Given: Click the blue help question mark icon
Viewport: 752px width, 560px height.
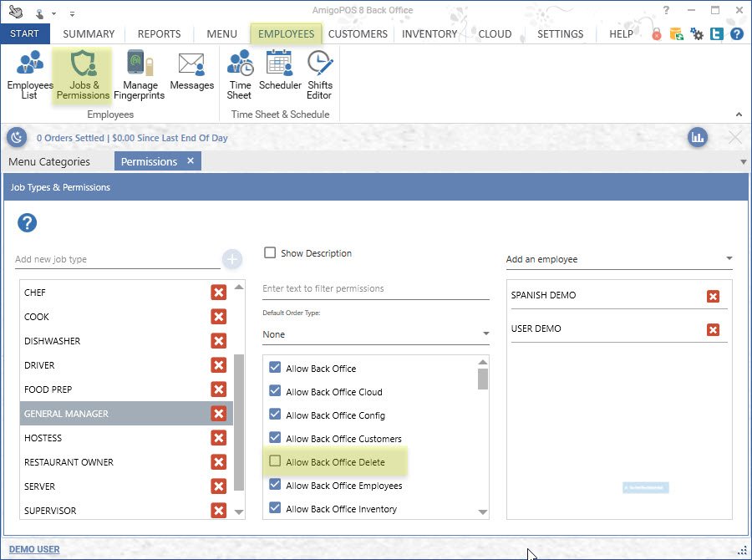Looking at the screenshot, I should (28, 222).
